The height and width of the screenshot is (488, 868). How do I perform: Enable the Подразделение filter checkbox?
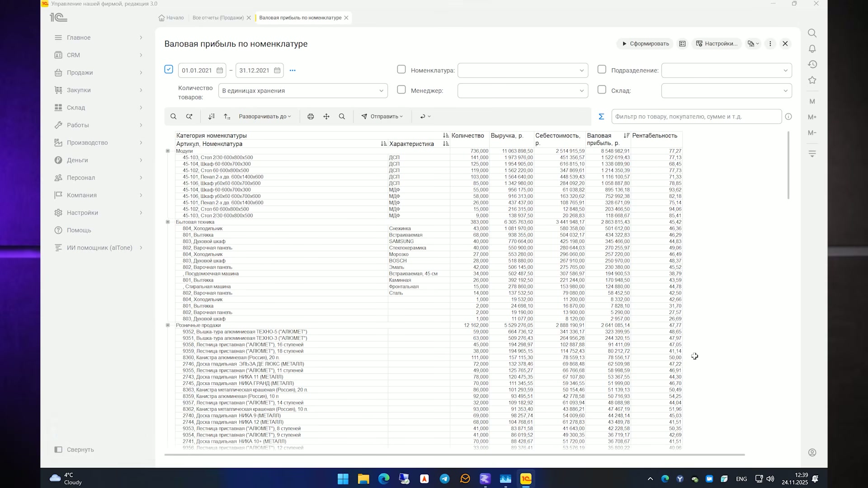[x=602, y=70]
